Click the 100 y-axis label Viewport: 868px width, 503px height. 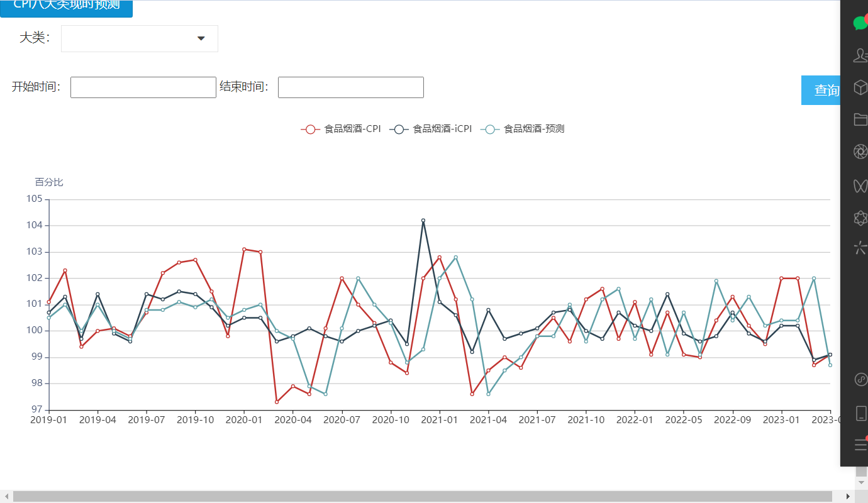35,331
